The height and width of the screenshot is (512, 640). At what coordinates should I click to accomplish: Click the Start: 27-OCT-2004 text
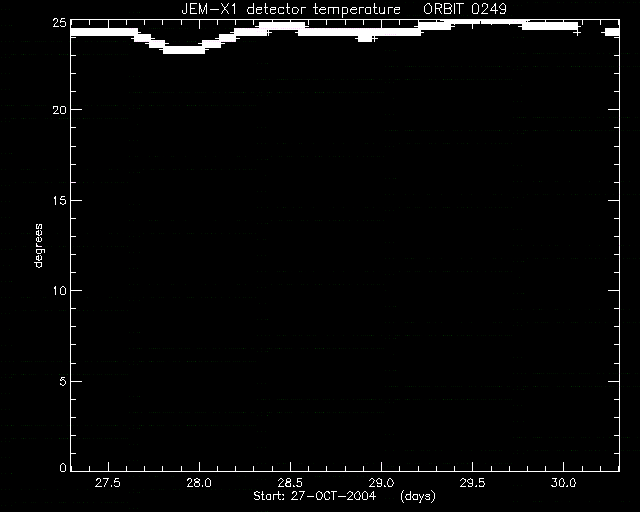point(314,496)
